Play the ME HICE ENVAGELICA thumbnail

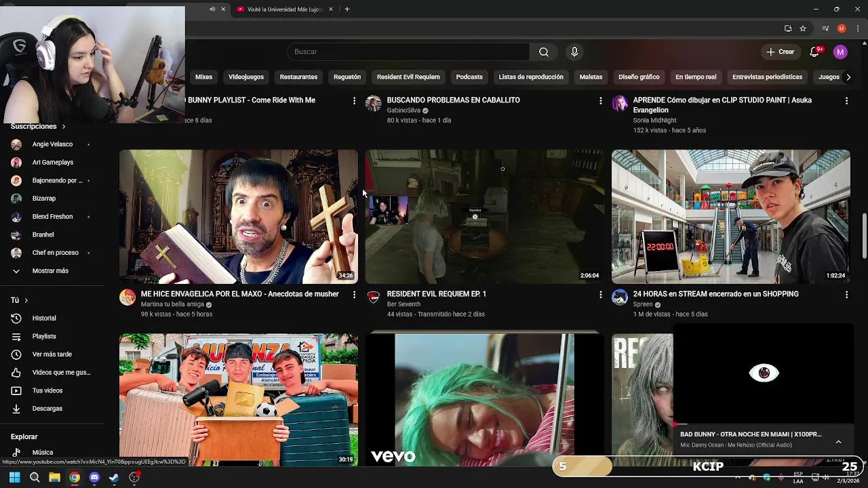239,217
